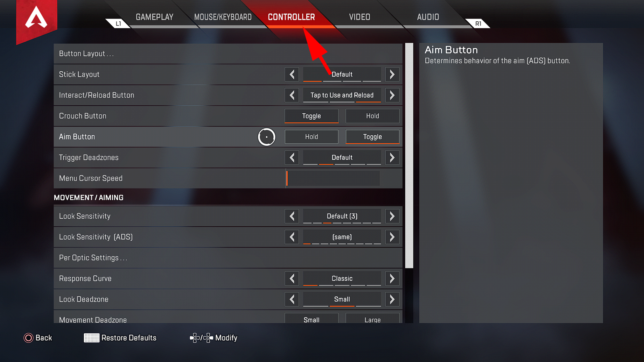Open Button Layout settings
Image resolution: width=644 pixels, height=362 pixels.
pos(228,54)
